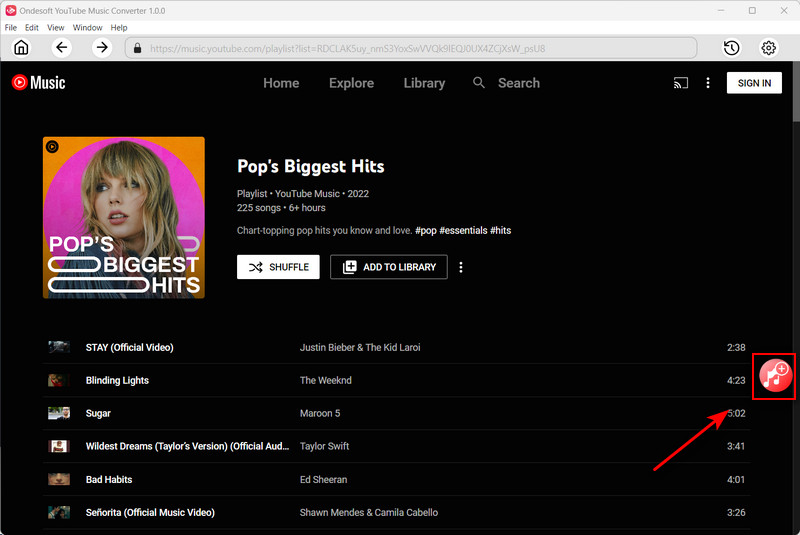
Task: Click the search magnifier icon
Action: 479,83
